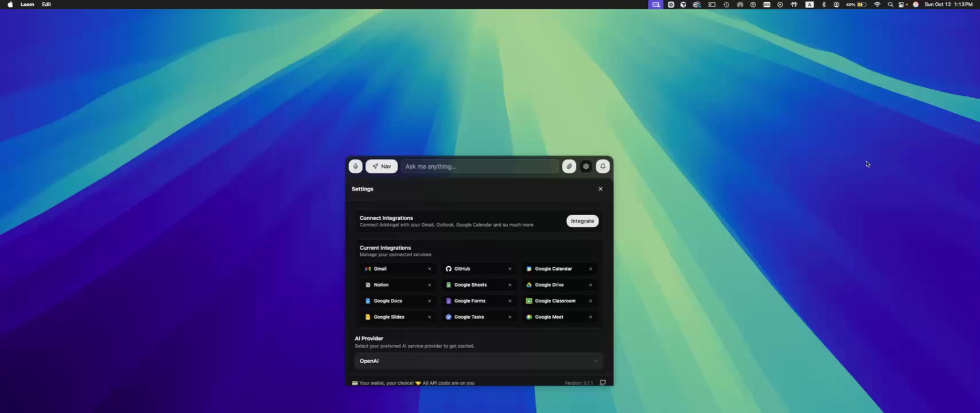The height and width of the screenshot is (413, 980).
Task: Click the 'Current Integrations' heading
Action: pyautogui.click(x=385, y=248)
